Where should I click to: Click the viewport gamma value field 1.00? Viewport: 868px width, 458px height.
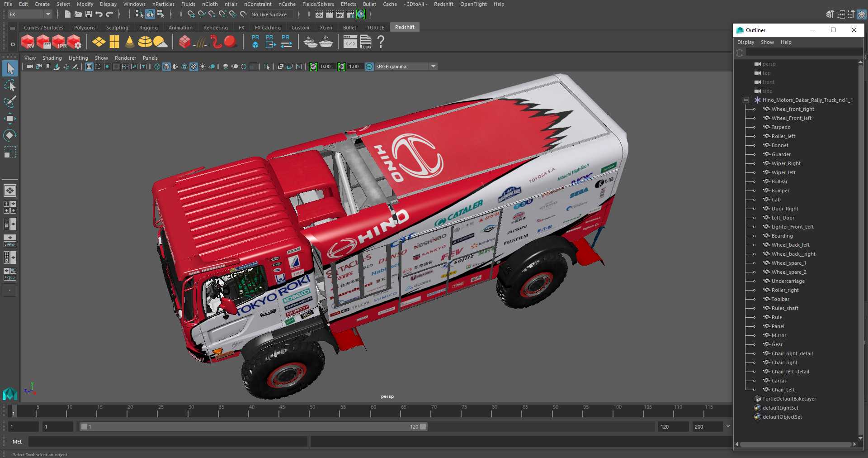354,67
